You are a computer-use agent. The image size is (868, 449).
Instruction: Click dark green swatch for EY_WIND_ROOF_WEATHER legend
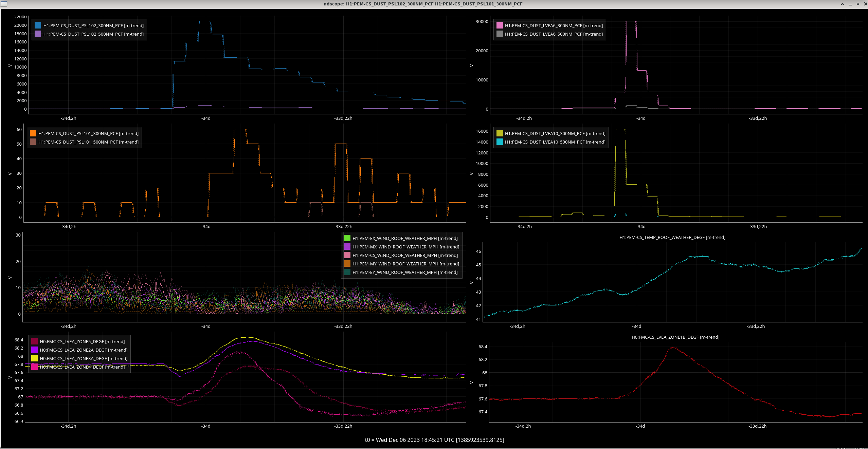(x=347, y=272)
